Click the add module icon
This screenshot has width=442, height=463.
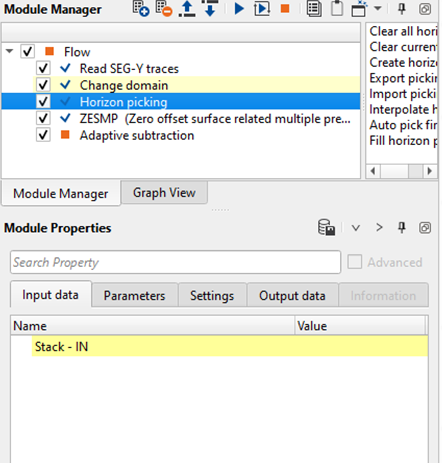point(141,8)
